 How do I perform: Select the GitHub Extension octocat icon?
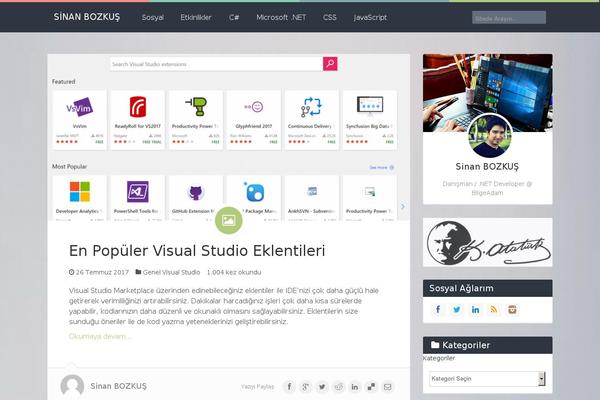[196, 193]
